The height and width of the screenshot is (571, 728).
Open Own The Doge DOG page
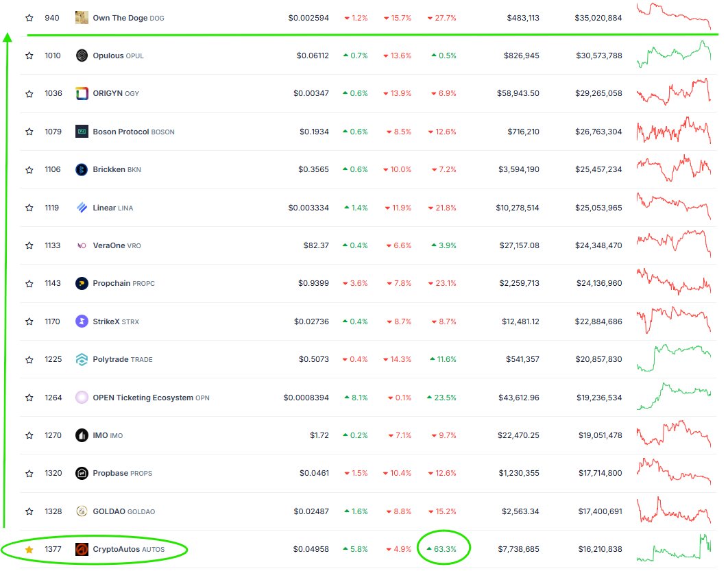(129, 18)
